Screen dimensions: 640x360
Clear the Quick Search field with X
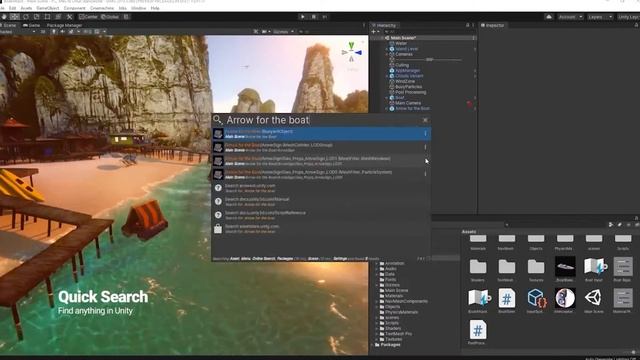point(425,120)
